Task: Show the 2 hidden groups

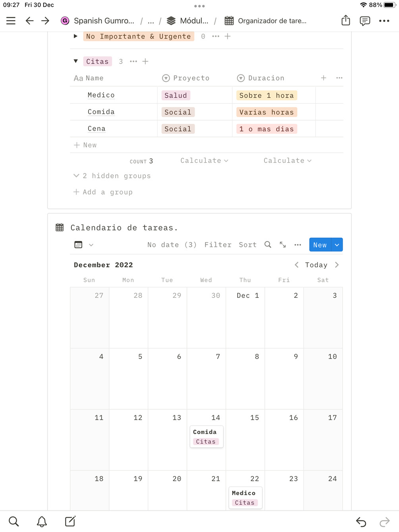Action: 112,176
